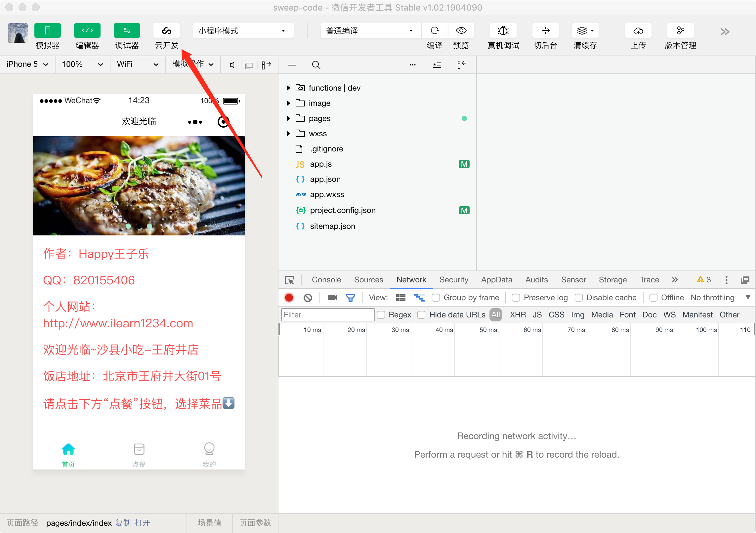Open cloud development (云开发)
The image size is (756, 533).
click(x=166, y=31)
